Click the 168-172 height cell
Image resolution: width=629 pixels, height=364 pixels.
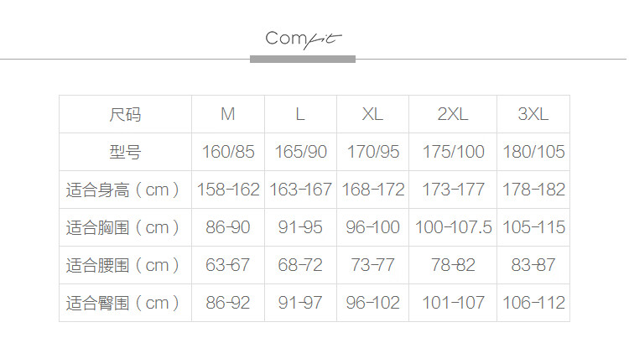[372, 190]
